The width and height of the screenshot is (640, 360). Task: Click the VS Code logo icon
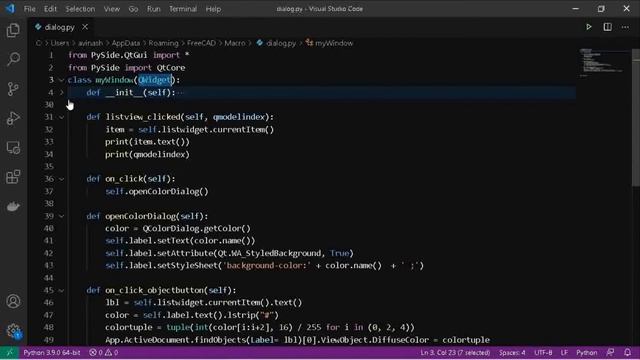pyautogui.click(x=10, y=8)
